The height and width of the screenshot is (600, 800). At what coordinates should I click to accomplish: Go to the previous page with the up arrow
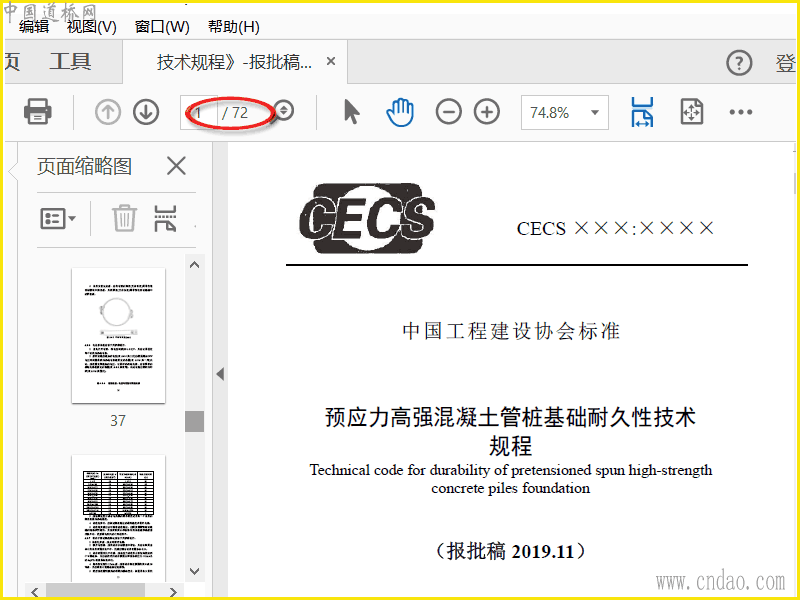tap(108, 112)
